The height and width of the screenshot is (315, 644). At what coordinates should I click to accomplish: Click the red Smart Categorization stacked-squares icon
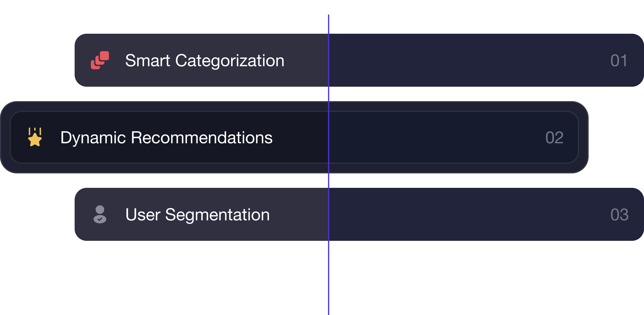pos(100,60)
